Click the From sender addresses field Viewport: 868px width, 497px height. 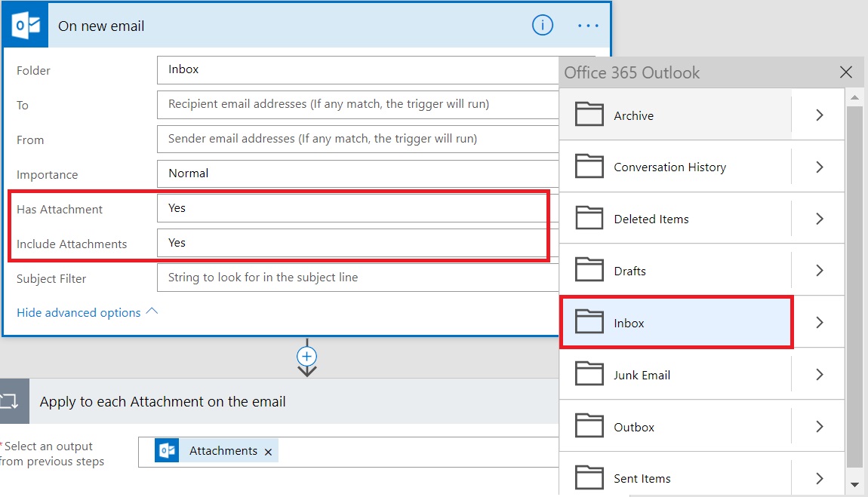[x=358, y=140]
